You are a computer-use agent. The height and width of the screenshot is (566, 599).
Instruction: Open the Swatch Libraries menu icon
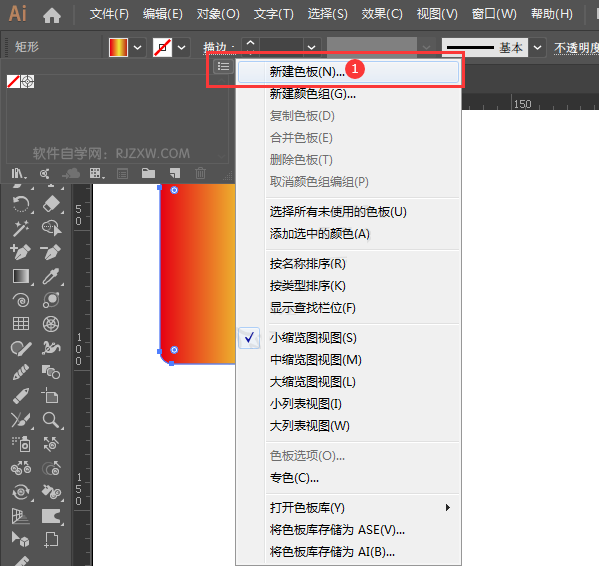point(18,174)
